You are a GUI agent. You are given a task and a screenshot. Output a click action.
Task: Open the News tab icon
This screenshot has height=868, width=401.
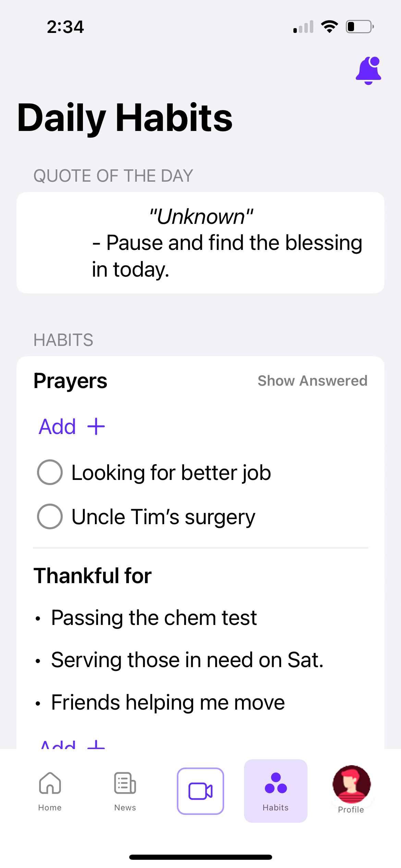[x=125, y=783]
